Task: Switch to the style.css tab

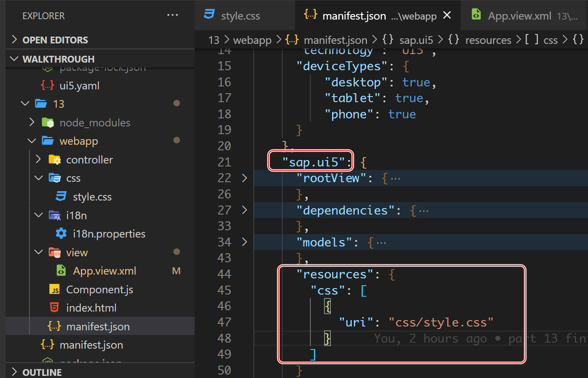Action: pyautogui.click(x=241, y=15)
